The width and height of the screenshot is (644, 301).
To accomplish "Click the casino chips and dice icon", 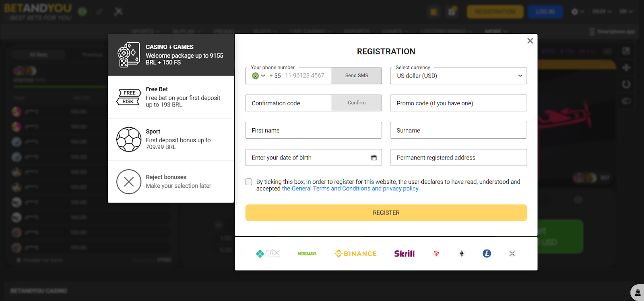I will pyautogui.click(x=129, y=55).
